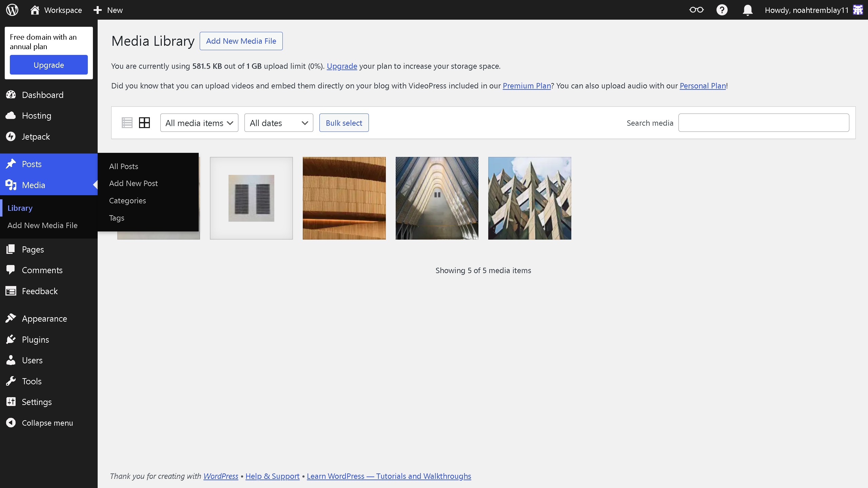
Task: Open the spiky building thumbnail
Action: coord(530,198)
